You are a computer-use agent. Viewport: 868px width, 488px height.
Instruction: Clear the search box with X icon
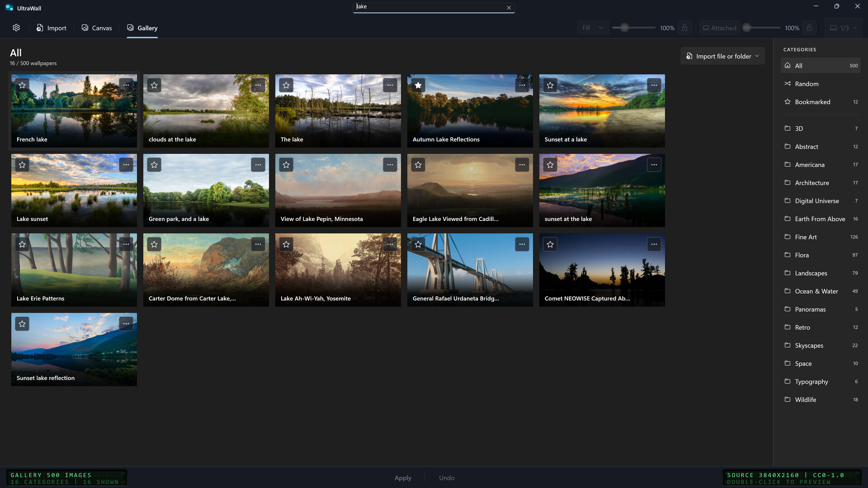pyautogui.click(x=509, y=8)
